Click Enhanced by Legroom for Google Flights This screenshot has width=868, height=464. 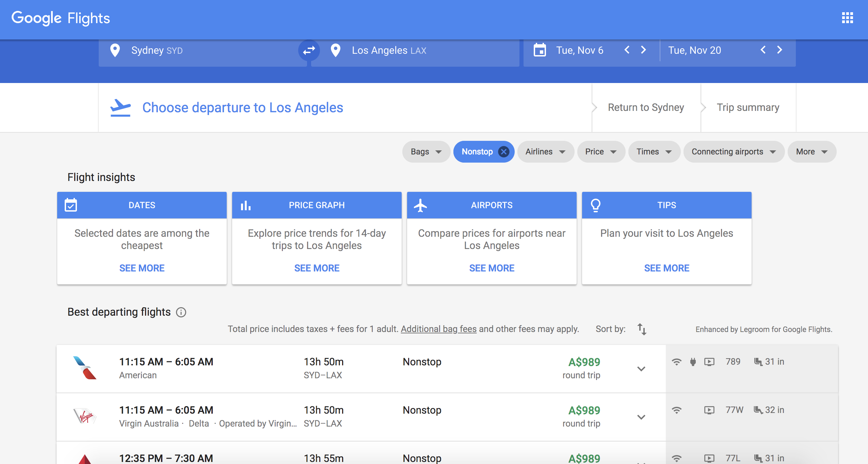764,329
